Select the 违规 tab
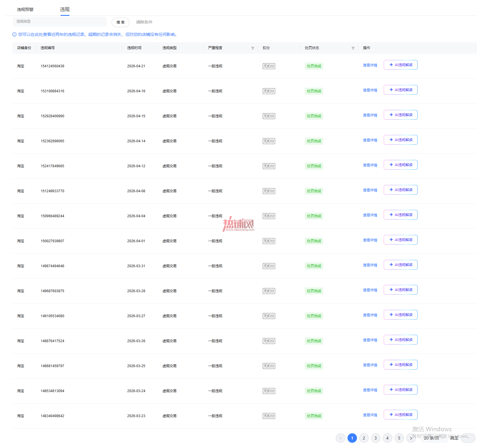The height and width of the screenshot is (448, 477). (65, 9)
